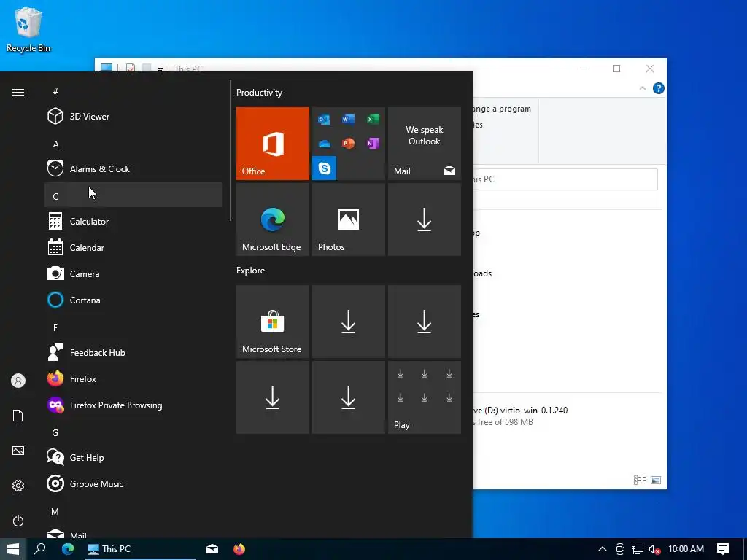Screen dimensions: 747x560
Task: Switch to details view in This PC window
Action: click(x=639, y=480)
